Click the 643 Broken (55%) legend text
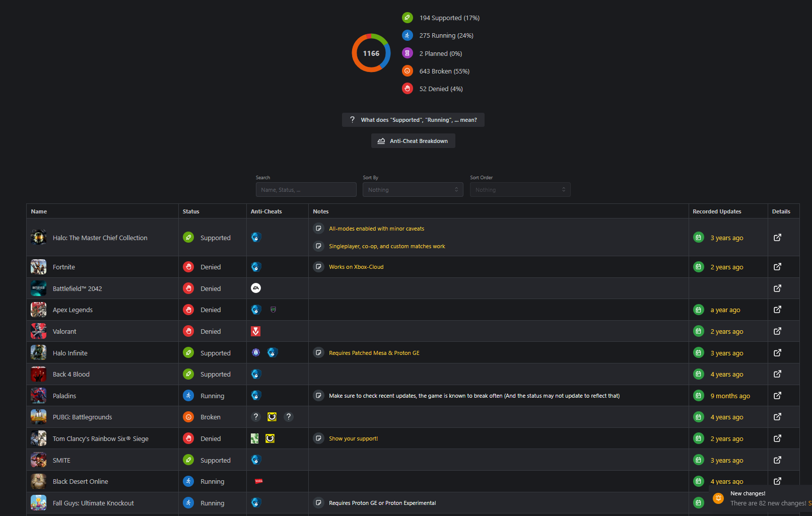The width and height of the screenshot is (812, 516). click(x=444, y=71)
